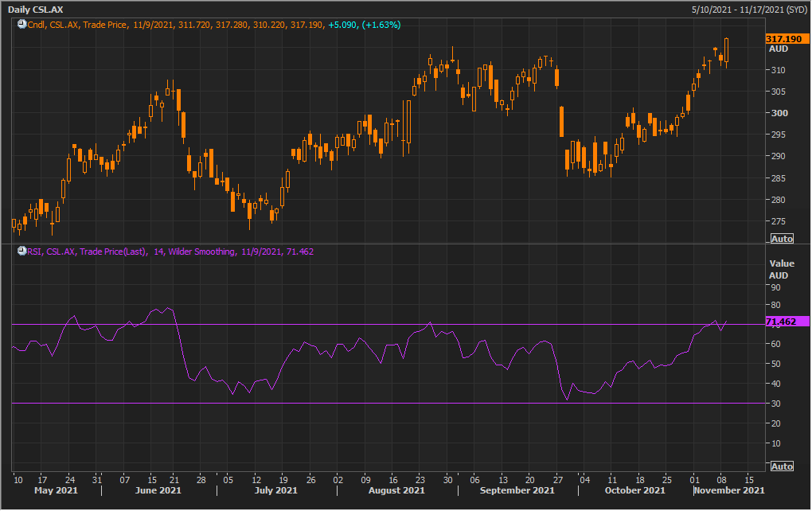This screenshot has height=511, width=812.
Task: Click the "+5.090" price change value
Action: tap(342, 25)
